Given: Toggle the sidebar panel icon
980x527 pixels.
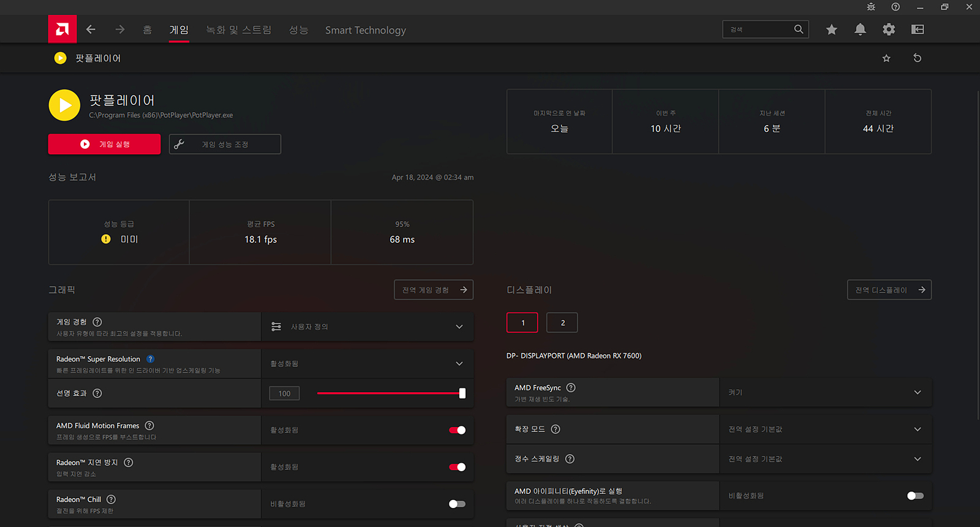Looking at the screenshot, I should [x=918, y=29].
